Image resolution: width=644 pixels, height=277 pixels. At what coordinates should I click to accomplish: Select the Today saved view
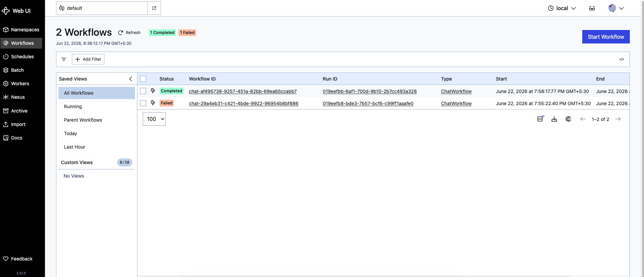point(97,133)
